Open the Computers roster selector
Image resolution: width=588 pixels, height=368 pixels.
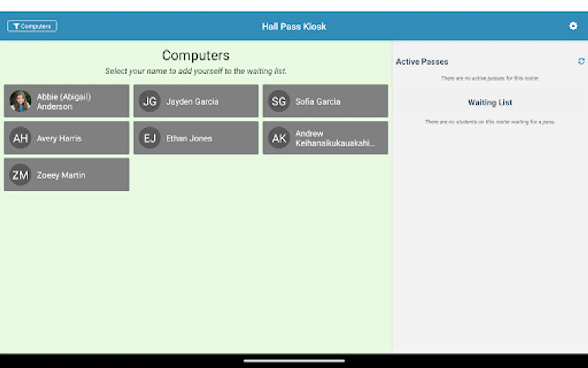[x=32, y=26]
